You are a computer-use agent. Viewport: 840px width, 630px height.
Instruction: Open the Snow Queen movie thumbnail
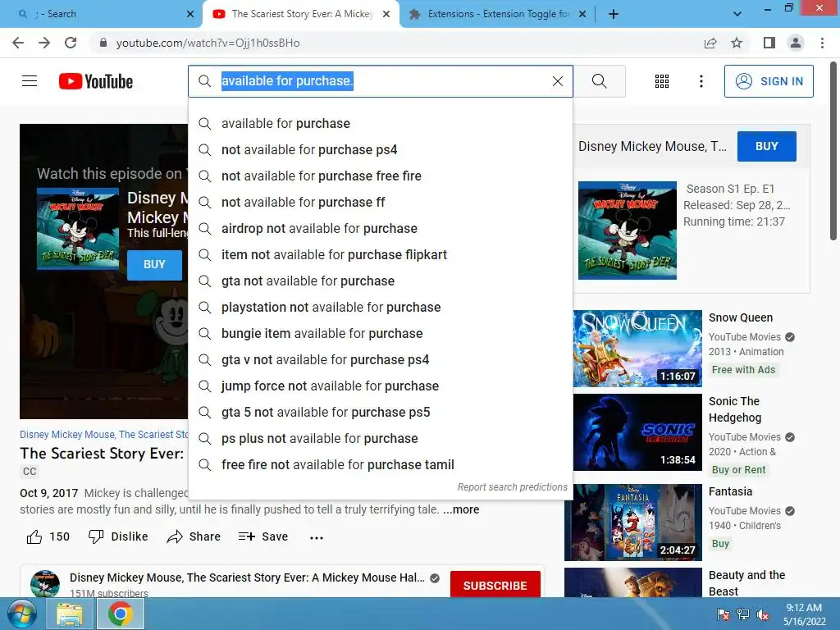(x=637, y=348)
